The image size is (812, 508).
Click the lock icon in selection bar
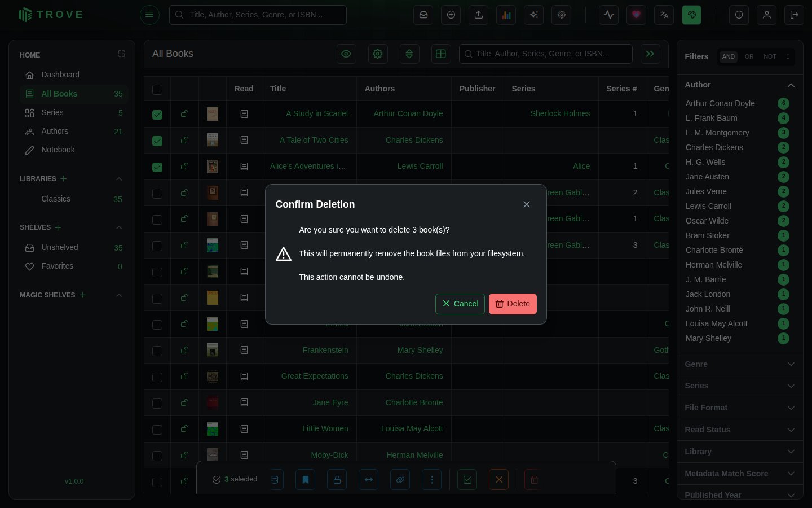tap(337, 480)
